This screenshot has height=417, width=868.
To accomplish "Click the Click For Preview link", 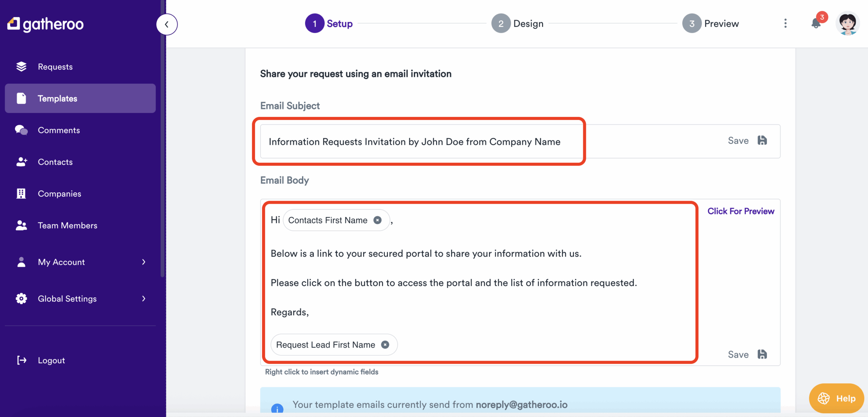I will click(741, 211).
